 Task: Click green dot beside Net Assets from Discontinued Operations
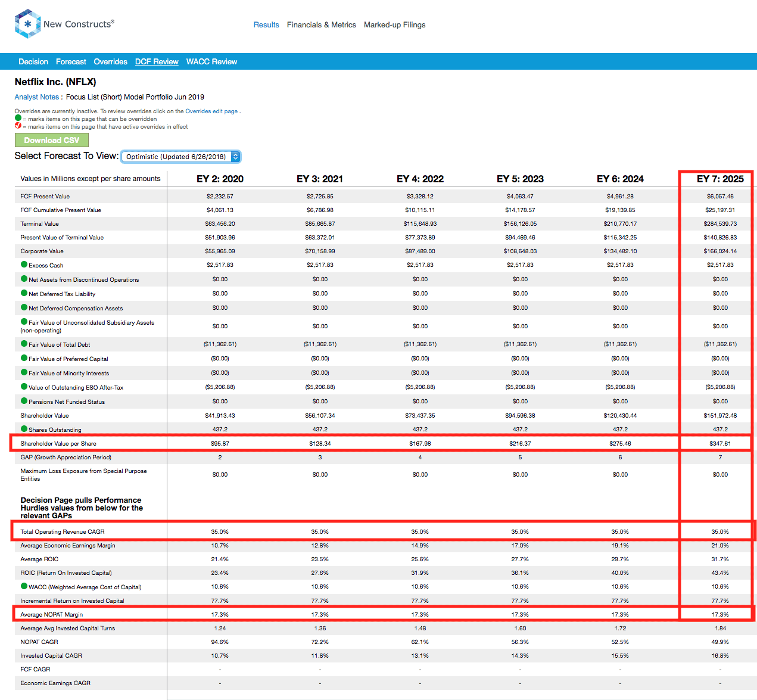point(24,279)
